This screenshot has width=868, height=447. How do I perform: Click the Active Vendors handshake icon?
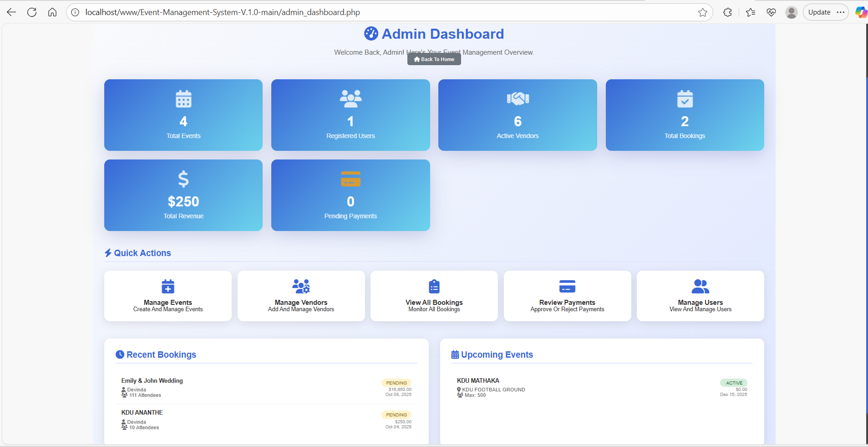(518, 98)
